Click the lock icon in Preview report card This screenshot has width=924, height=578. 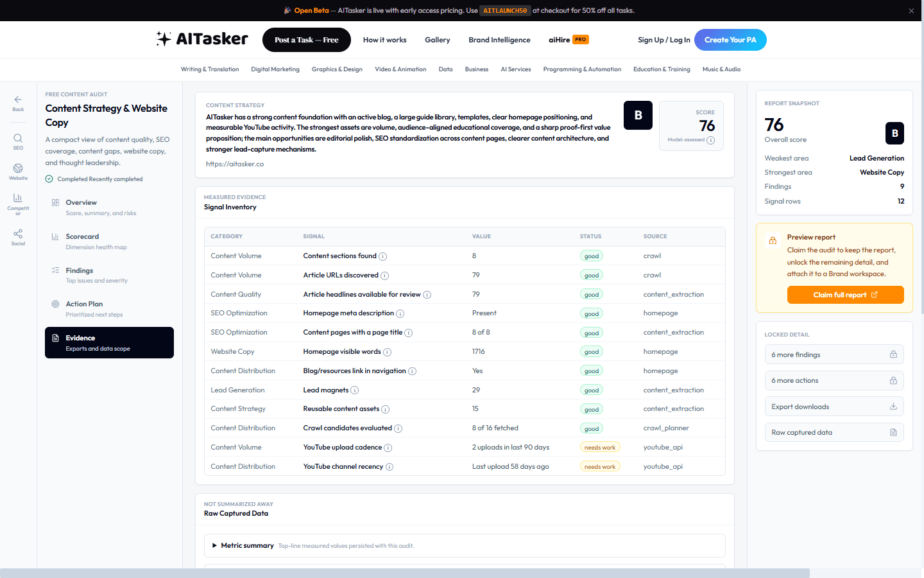pyautogui.click(x=773, y=240)
